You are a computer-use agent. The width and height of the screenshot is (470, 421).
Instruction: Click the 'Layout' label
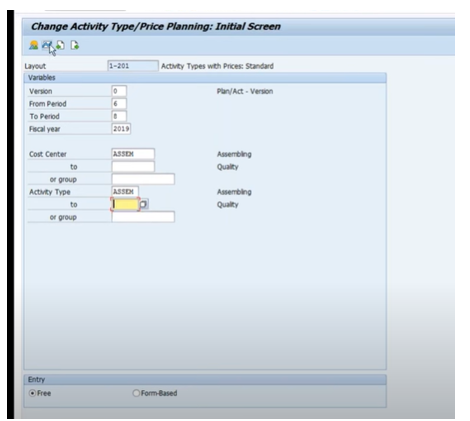(x=35, y=66)
